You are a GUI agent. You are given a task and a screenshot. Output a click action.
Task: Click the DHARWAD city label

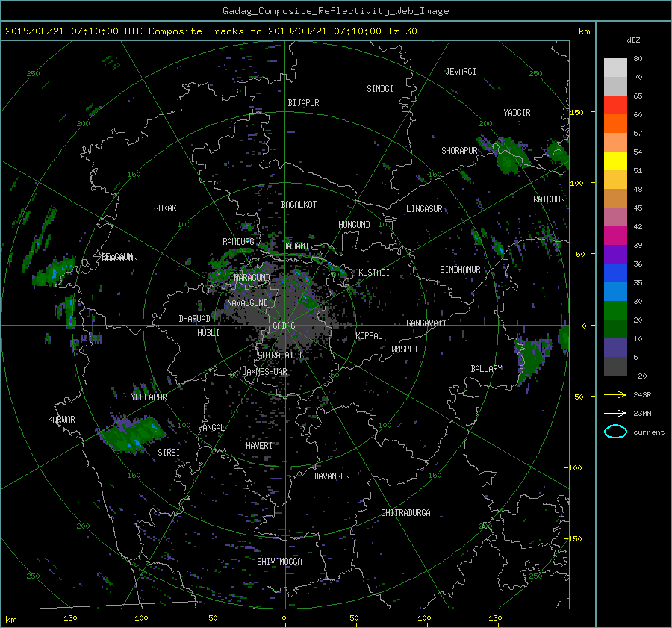click(x=194, y=319)
